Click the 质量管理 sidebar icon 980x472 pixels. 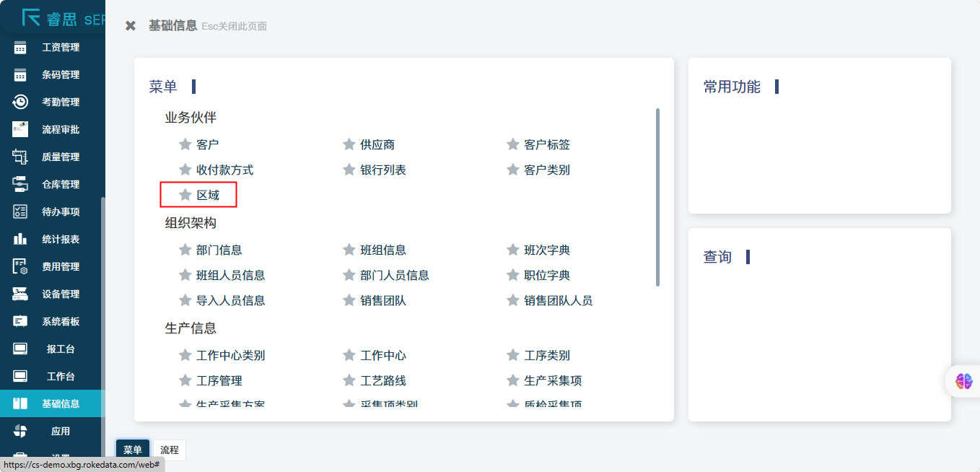coord(20,157)
